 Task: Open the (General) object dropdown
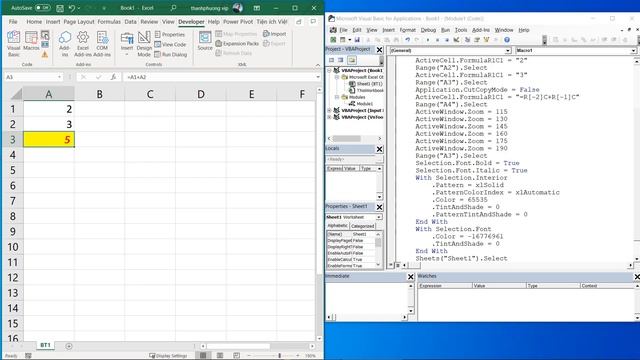pos(508,51)
